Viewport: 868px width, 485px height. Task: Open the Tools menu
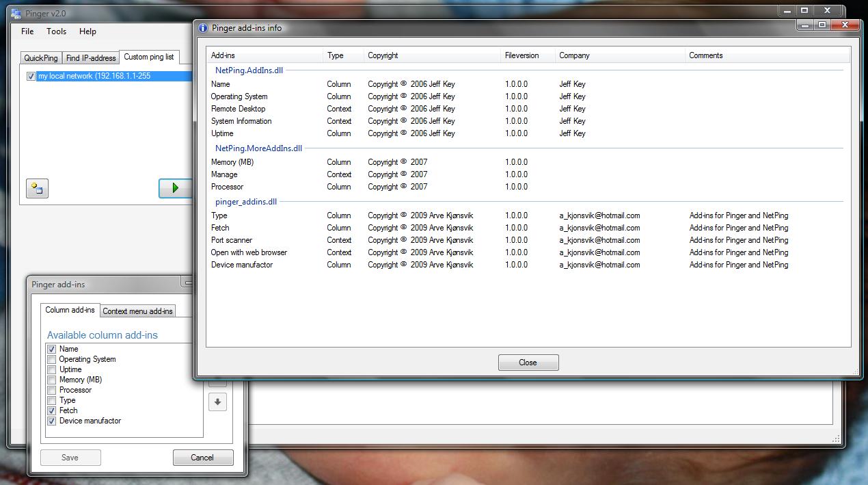[57, 31]
